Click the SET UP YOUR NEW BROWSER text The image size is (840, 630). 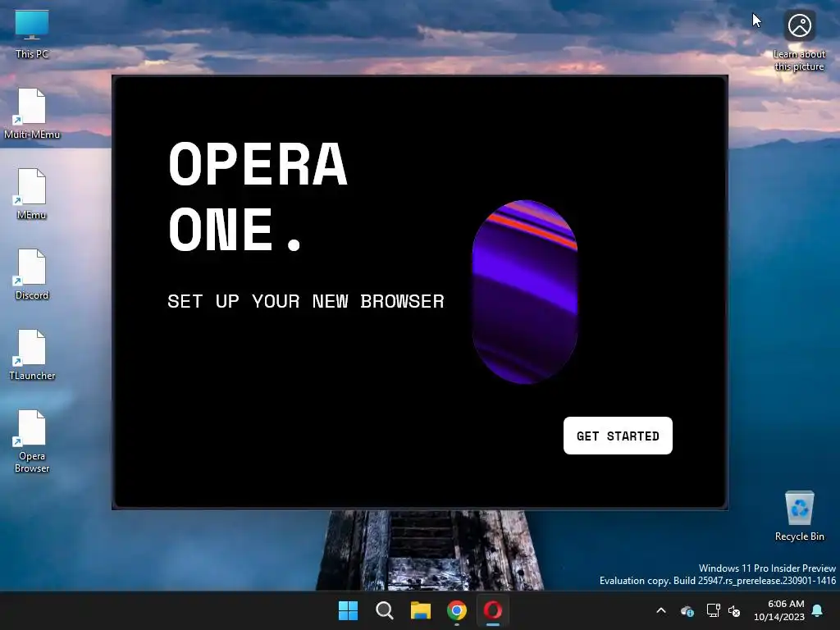tap(306, 301)
